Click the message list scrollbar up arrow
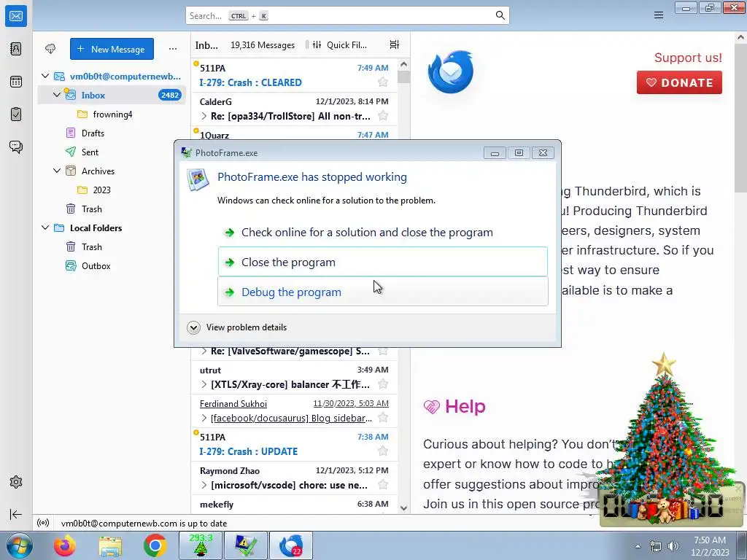Screen dimensions: 747x560 [403, 64]
